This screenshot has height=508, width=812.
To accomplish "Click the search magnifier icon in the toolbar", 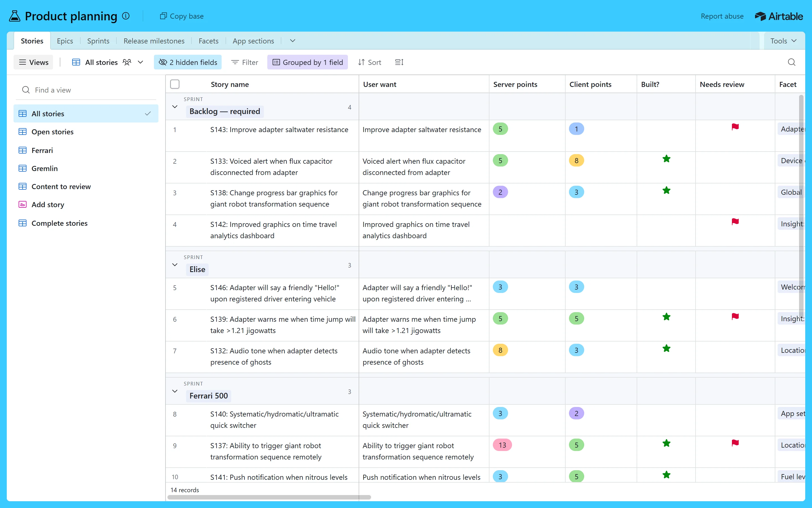I will click(x=791, y=62).
